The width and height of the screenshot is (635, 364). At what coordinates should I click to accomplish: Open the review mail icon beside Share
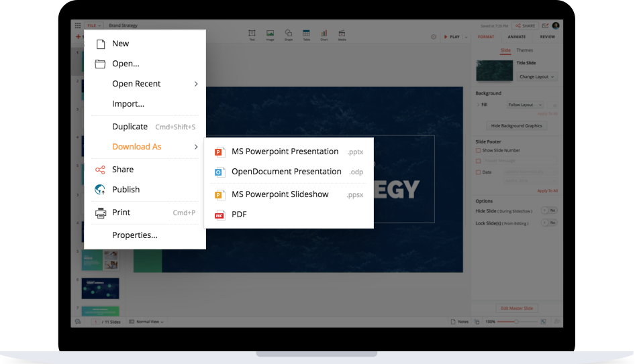coord(546,25)
